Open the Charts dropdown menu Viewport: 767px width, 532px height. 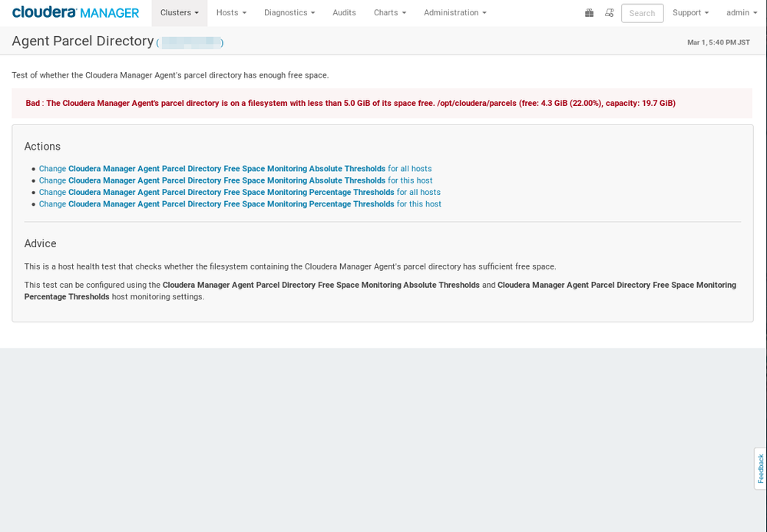tap(389, 12)
